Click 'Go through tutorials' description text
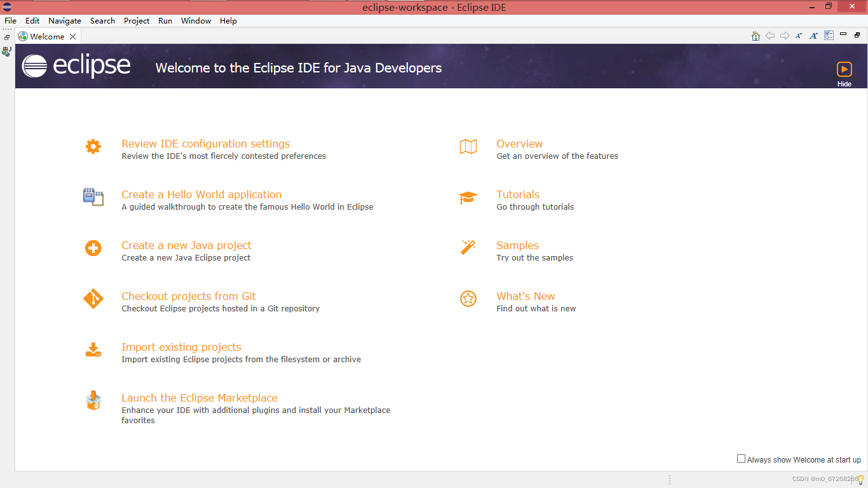The image size is (868, 488). pyautogui.click(x=535, y=207)
